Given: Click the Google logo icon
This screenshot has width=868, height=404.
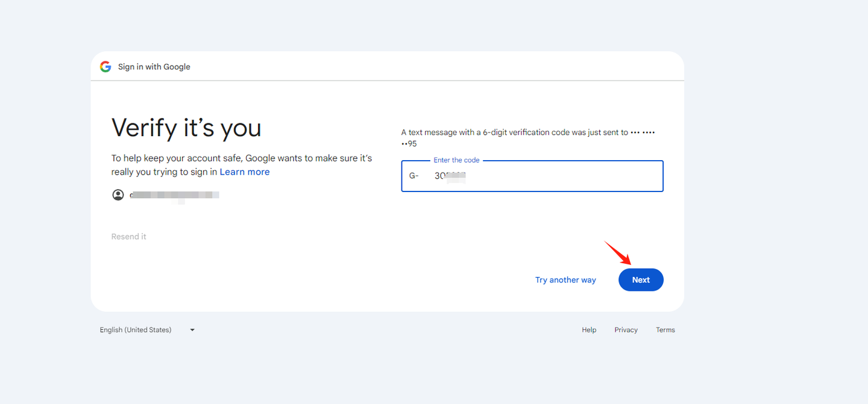Looking at the screenshot, I should click(105, 67).
